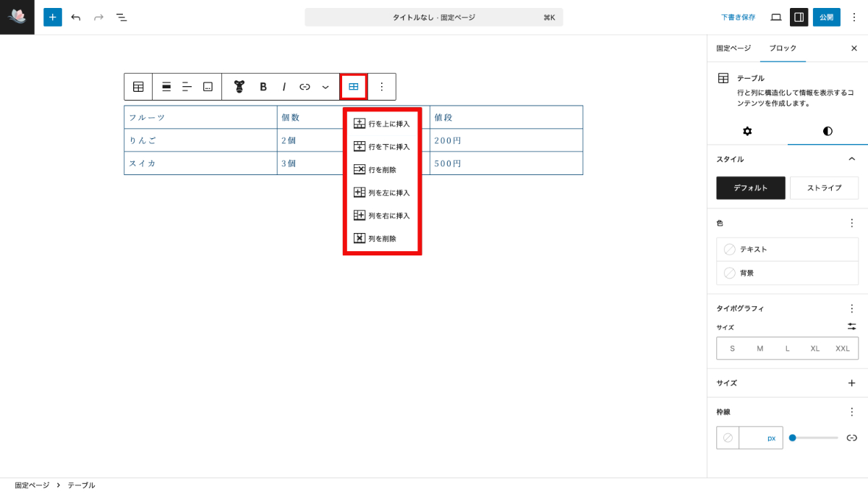Click the link icon in toolbar
Screen dimensions: 868x492
point(305,87)
